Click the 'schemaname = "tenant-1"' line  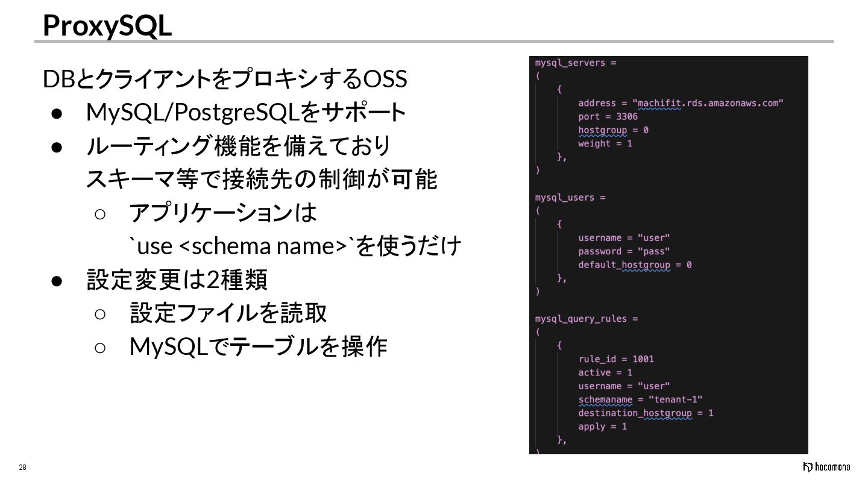click(640, 399)
